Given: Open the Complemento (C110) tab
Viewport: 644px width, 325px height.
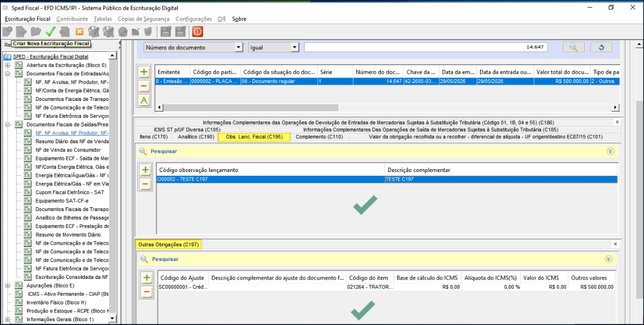Looking at the screenshot, I should tap(319, 137).
